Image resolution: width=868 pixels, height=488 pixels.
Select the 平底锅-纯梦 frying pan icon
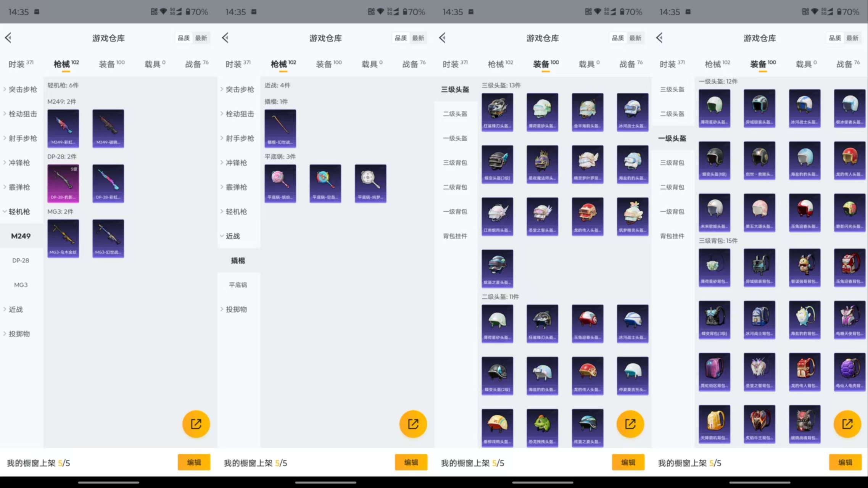point(370,184)
